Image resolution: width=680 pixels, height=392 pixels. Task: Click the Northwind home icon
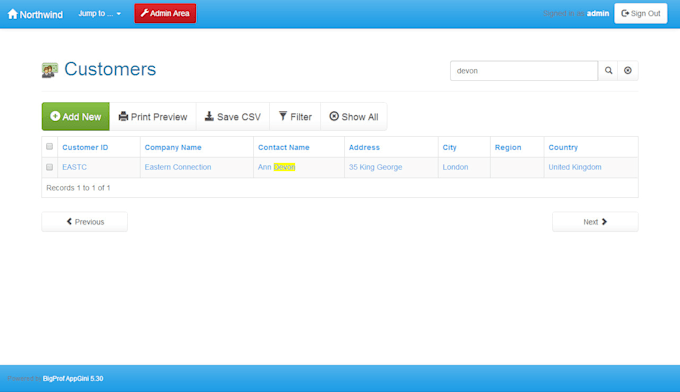[13, 14]
